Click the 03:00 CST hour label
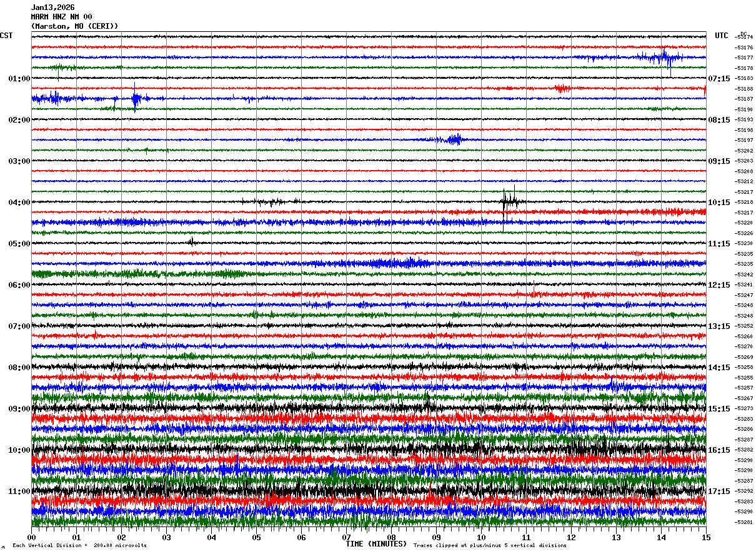 [x=19, y=161]
